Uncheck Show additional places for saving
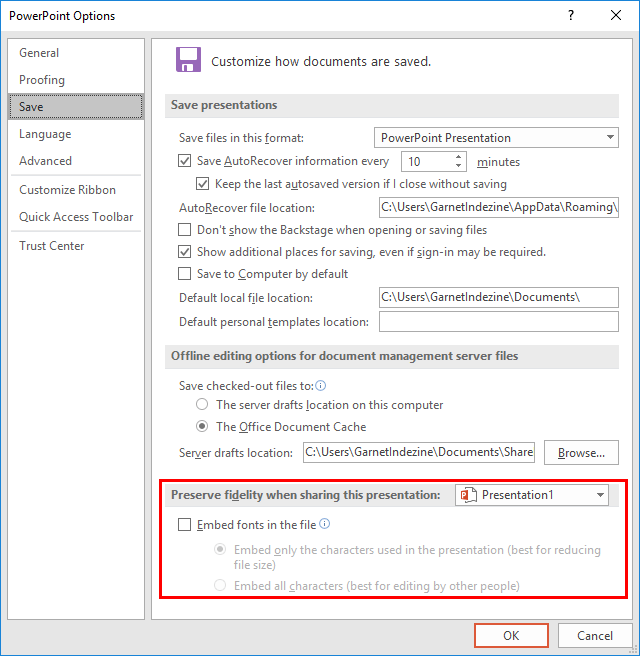Viewport: 640px width, 656px height. [184, 251]
